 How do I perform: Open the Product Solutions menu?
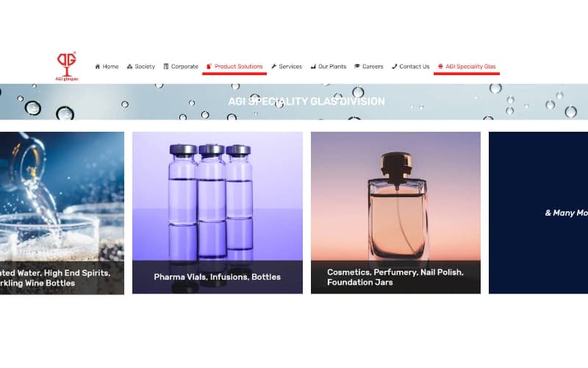coord(234,66)
